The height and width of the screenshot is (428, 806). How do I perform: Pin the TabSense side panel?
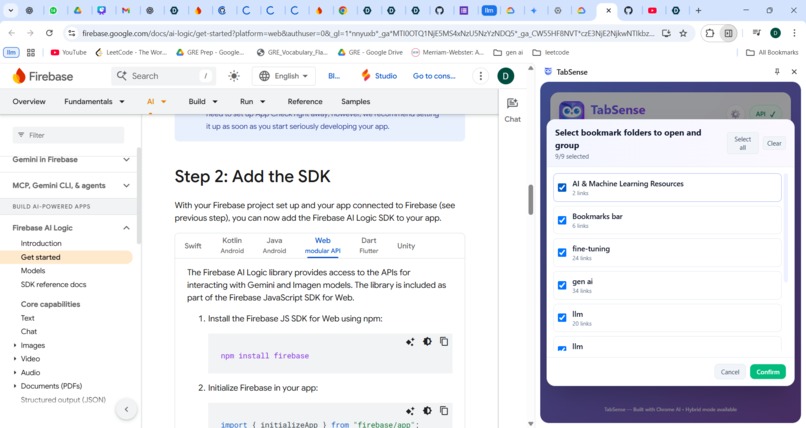[777, 72]
